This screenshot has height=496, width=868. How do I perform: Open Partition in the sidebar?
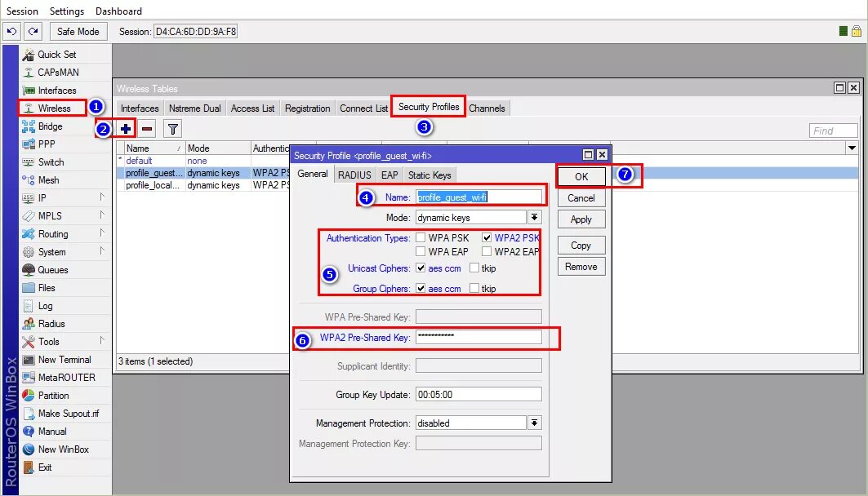[53, 396]
